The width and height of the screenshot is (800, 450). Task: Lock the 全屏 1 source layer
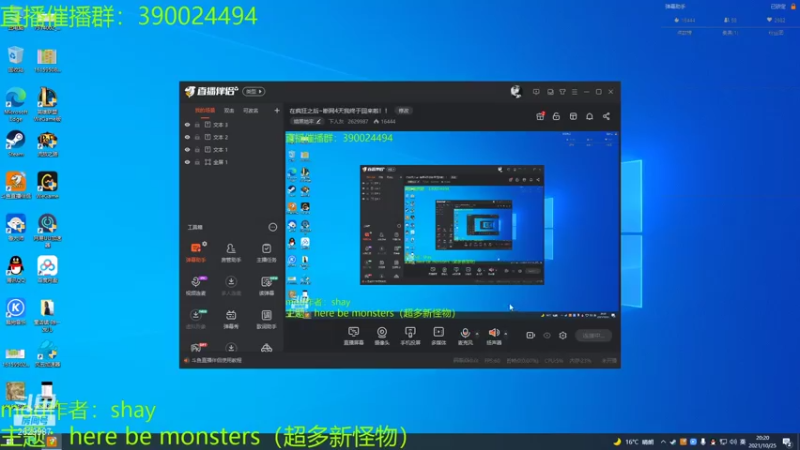(x=197, y=162)
